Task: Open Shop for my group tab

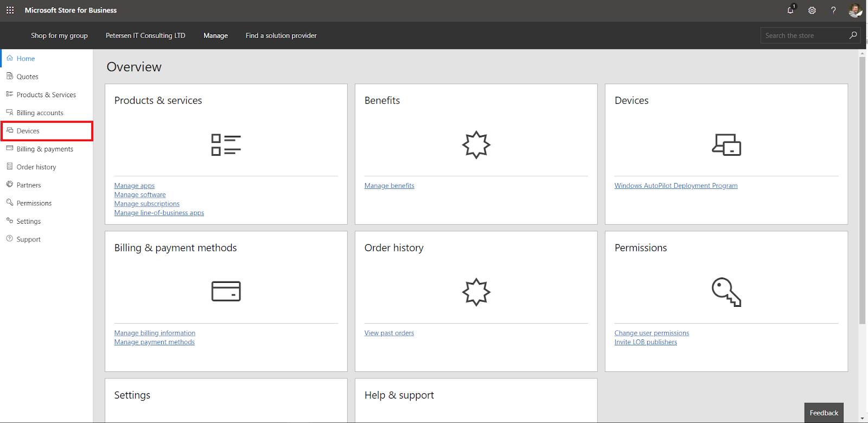Action: (x=59, y=36)
